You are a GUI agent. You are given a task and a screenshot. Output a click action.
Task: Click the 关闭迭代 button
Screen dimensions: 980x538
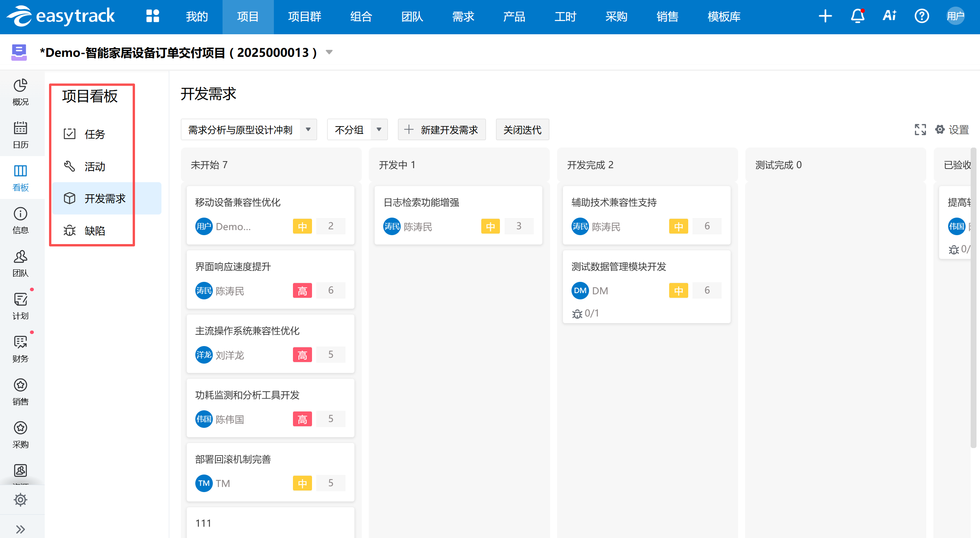[x=522, y=130]
